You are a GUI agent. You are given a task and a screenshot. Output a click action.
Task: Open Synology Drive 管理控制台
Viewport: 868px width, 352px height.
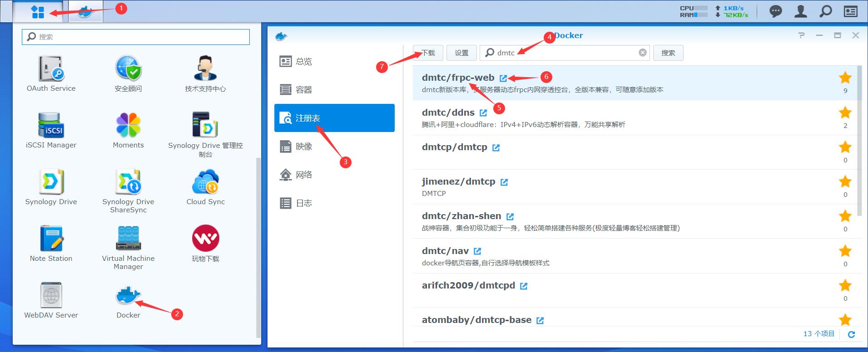205,134
